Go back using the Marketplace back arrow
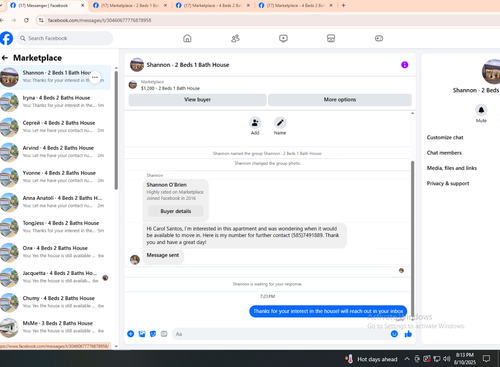The image size is (500, 367). [5, 58]
